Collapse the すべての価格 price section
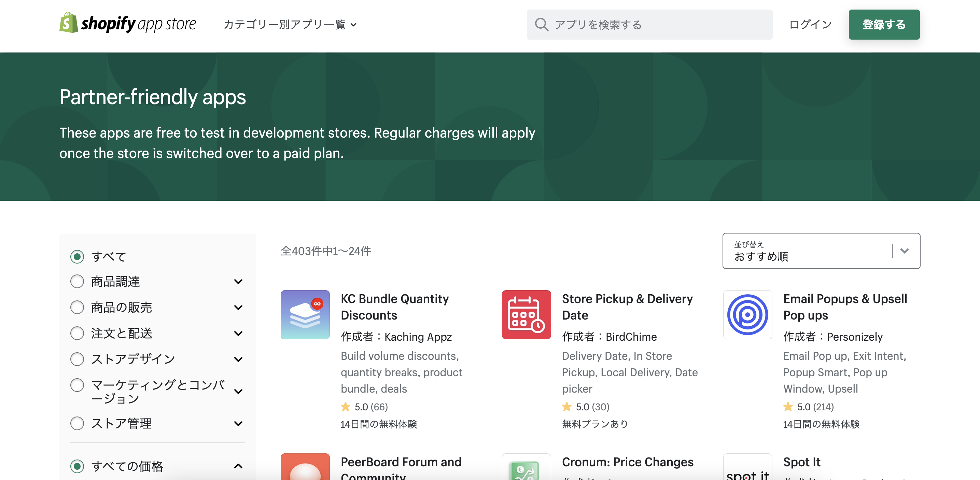 tap(238, 466)
